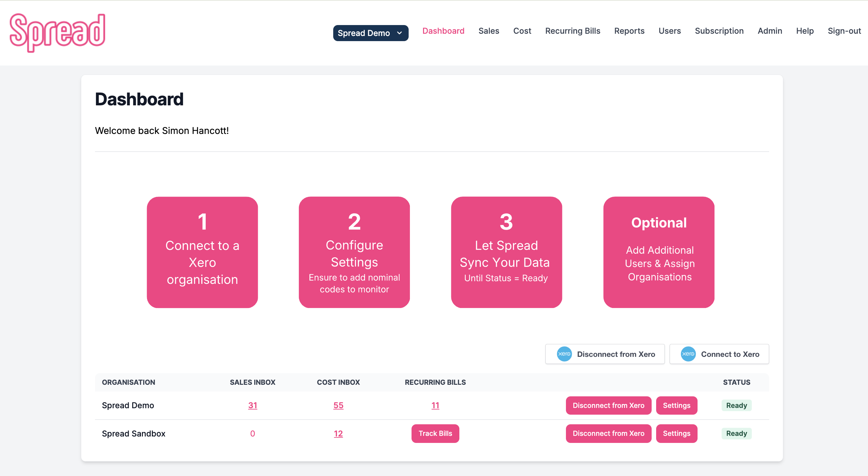
Task: Navigate to Recurring Bills
Action: point(573,31)
